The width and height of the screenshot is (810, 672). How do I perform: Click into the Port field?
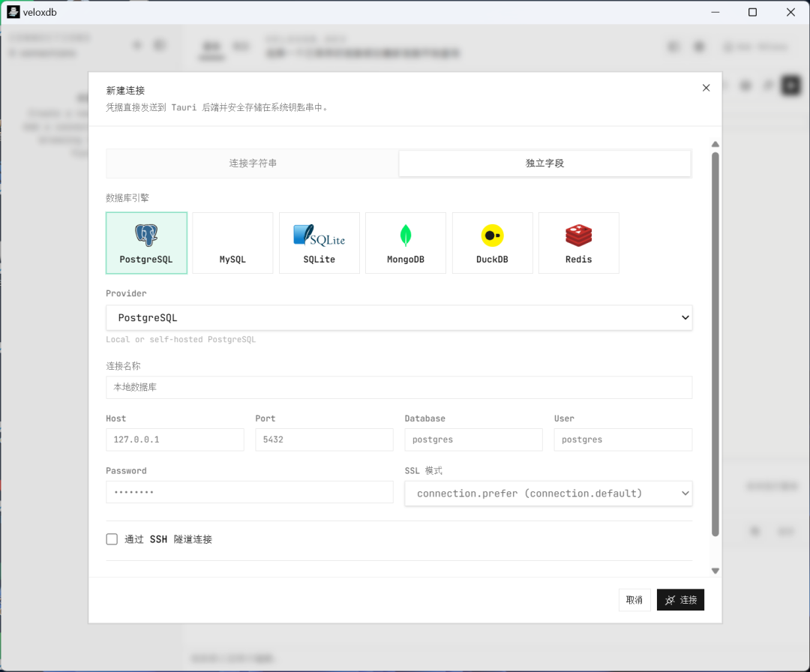click(x=324, y=439)
